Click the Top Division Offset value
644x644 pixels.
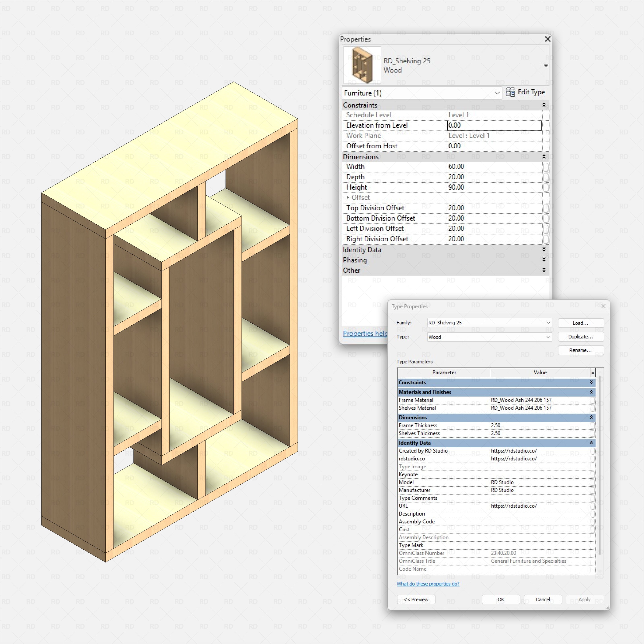[494, 208]
